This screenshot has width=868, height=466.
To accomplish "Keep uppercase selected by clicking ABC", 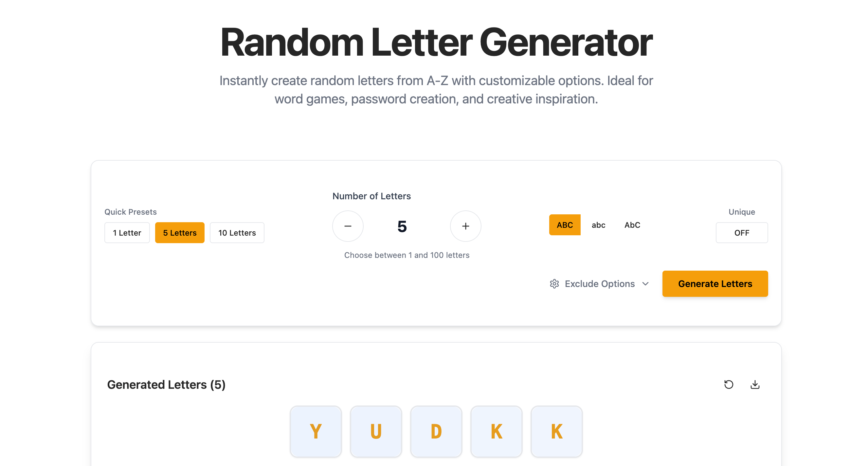I will (564, 225).
